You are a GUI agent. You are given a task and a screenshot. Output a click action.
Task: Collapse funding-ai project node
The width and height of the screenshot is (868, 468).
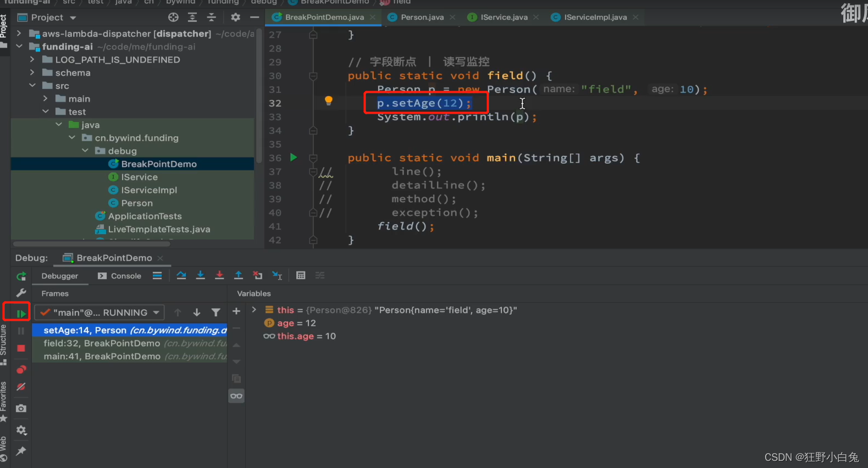(19, 47)
